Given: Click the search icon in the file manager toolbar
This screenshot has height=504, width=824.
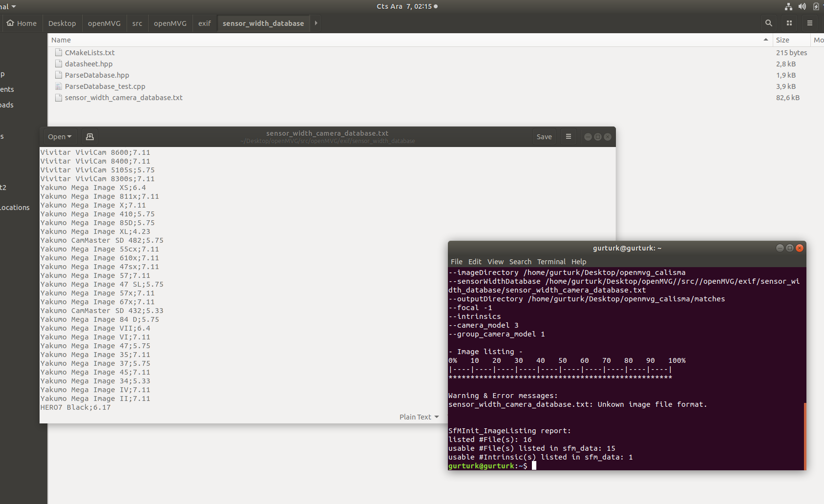Looking at the screenshot, I should pos(768,23).
